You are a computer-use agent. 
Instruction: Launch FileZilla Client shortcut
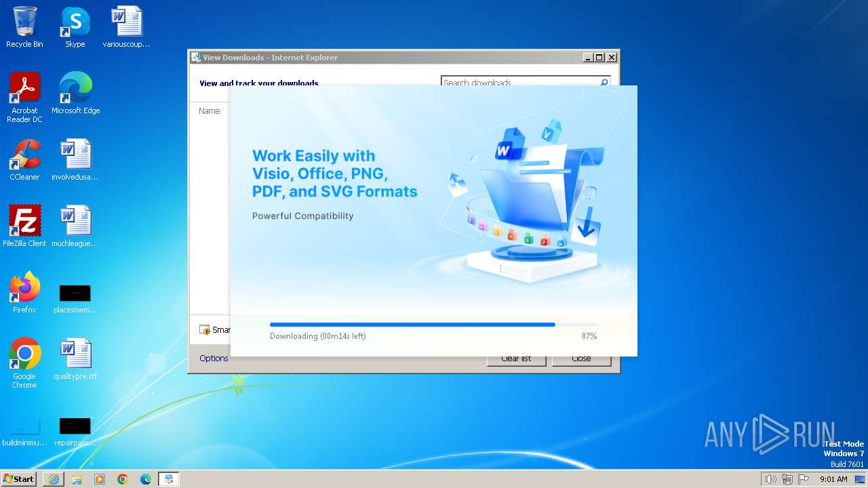coord(24,226)
